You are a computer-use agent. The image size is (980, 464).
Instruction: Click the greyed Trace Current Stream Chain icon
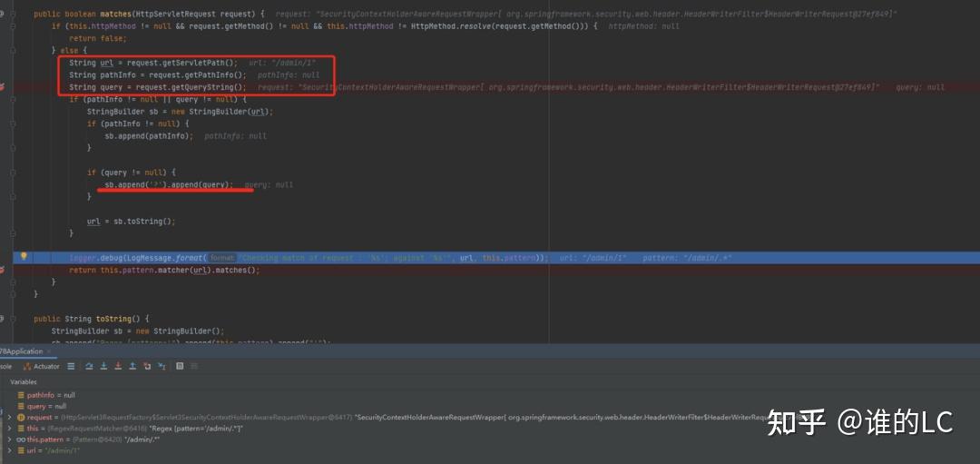pos(194,367)
